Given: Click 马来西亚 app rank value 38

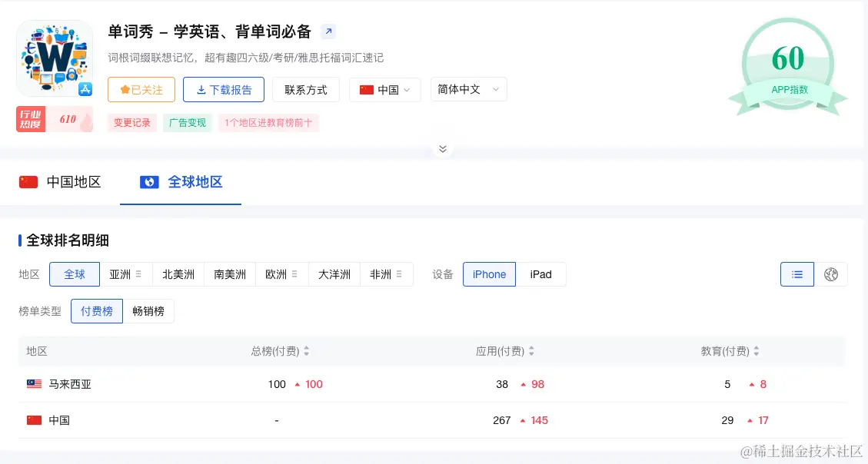Looking at the screenshot, I should pos(502,384).
